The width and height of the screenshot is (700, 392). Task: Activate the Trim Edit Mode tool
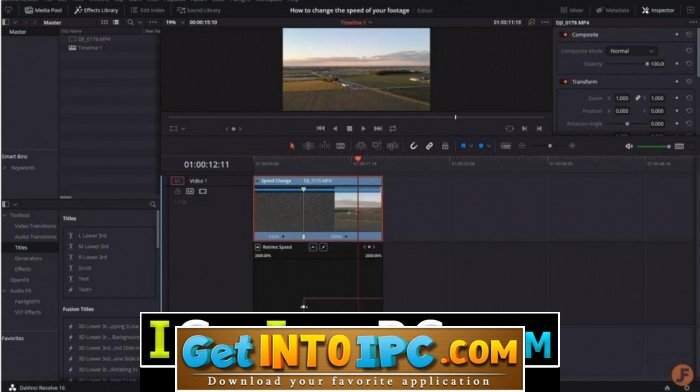tap(308, 146)
